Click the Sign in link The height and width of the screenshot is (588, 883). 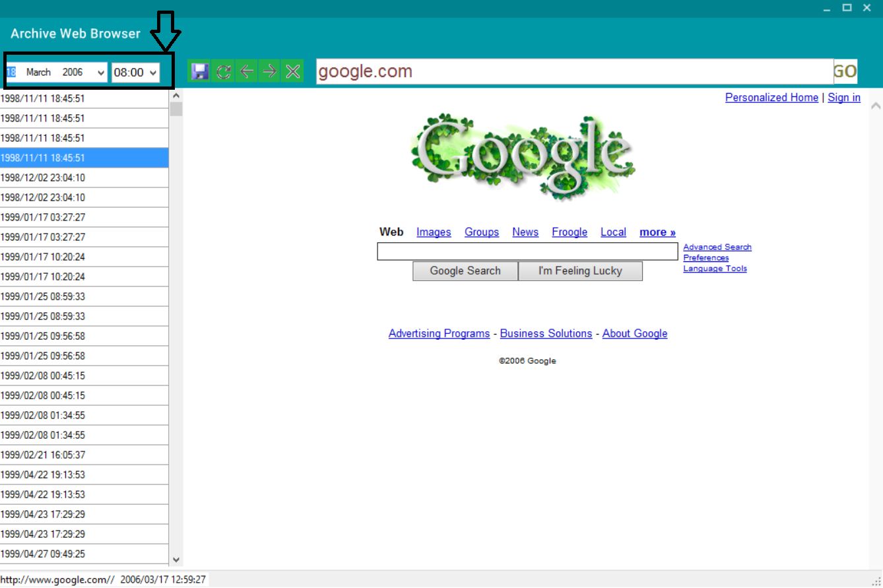[x=844, y=98]
